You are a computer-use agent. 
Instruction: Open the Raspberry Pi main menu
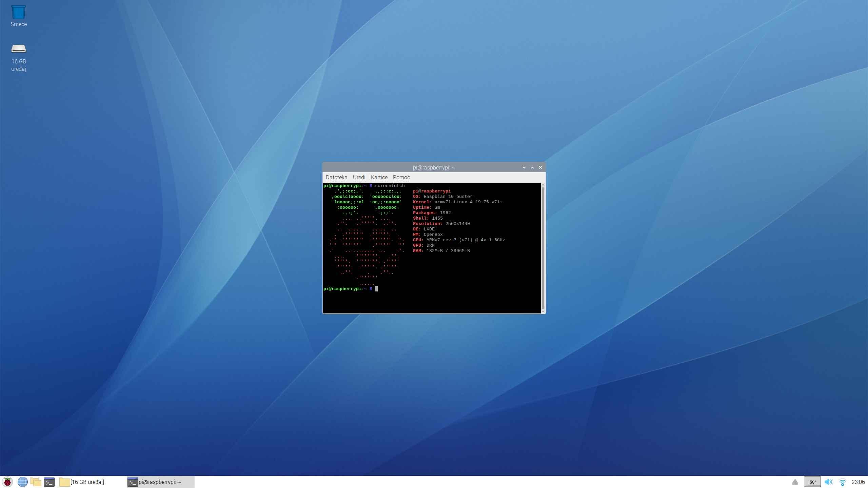(7, 482)
